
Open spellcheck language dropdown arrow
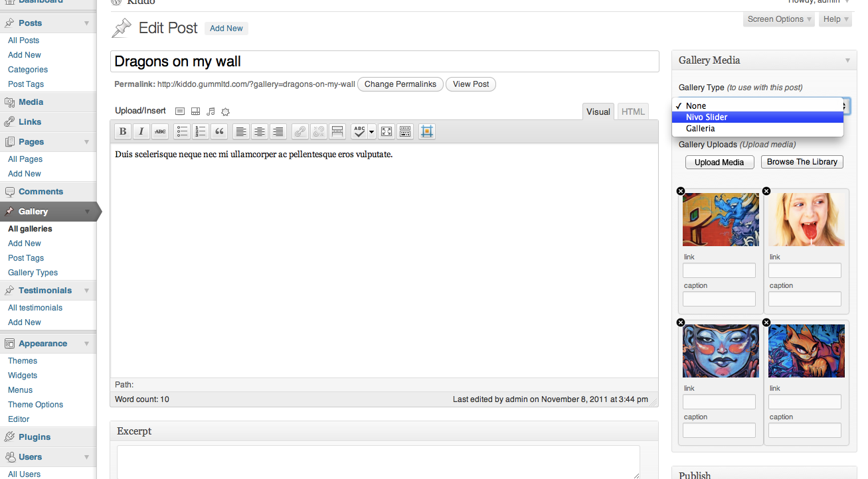tap(371, 131)
